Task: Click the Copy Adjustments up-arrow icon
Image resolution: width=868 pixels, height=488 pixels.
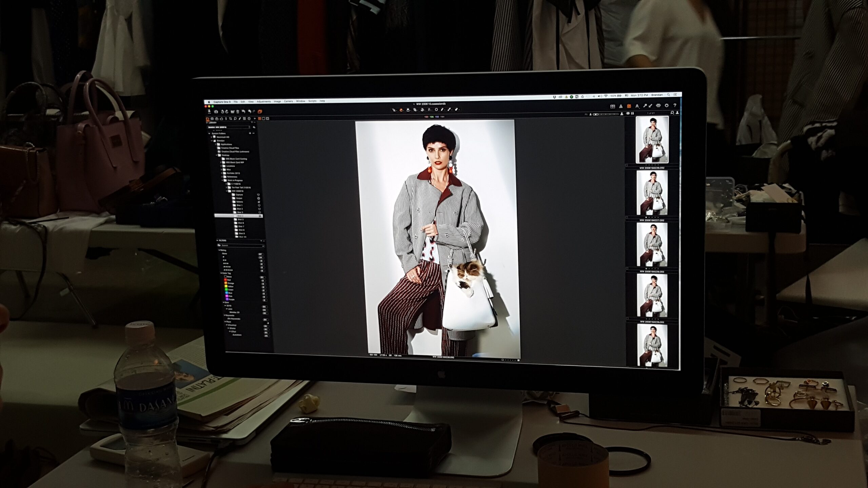Action: [645, 106]
